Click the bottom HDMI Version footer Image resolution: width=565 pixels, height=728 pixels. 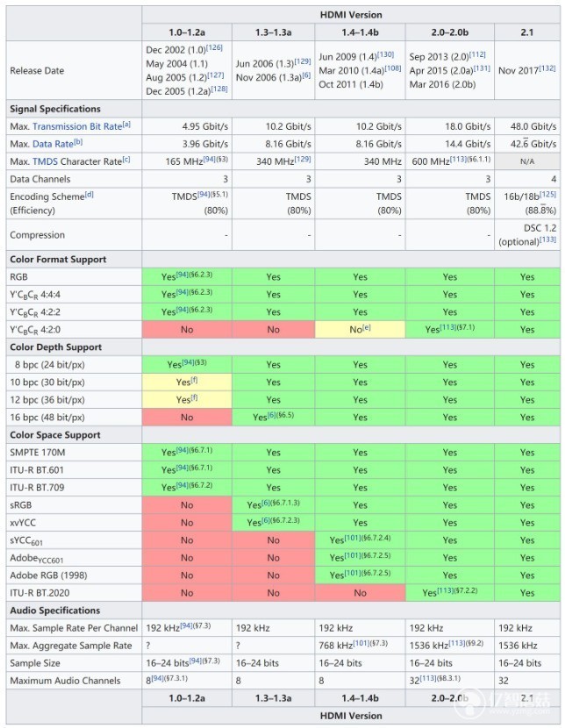pos(351,716)
